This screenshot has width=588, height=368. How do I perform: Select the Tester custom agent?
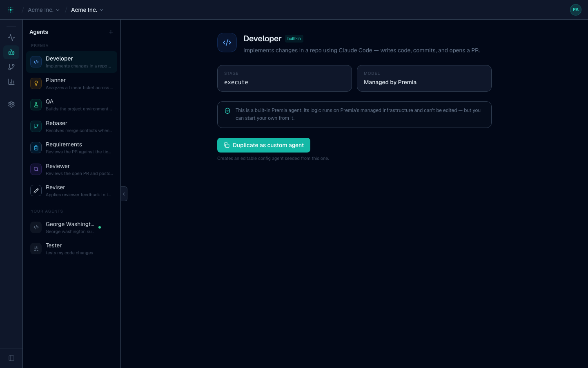click(71, 249)
